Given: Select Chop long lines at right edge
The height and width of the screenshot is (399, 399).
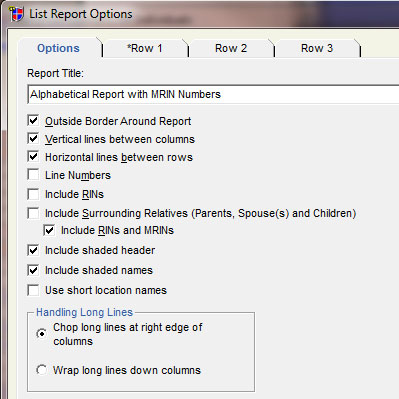Looking at the screenshot, I should [42, 334].
